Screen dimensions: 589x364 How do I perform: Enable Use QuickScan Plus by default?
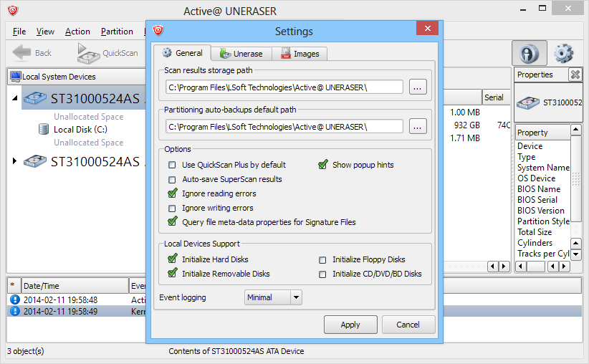click(172, 165)
